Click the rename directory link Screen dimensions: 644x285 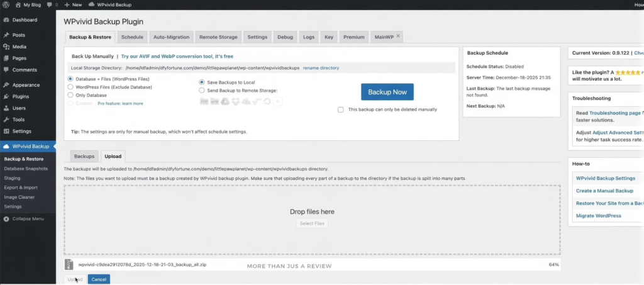coord(321,68)
